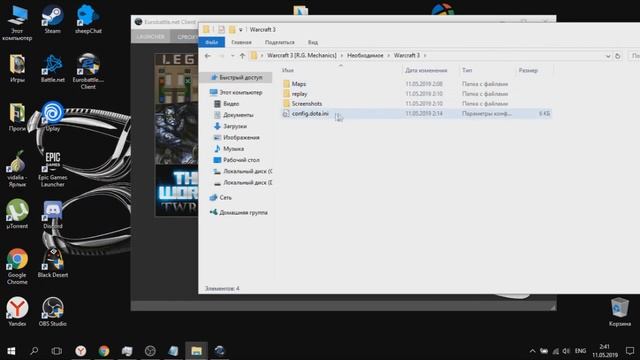Switch to Yandex browser in taskbar
This screenshot has height=360, width=640.
(80, 351)
